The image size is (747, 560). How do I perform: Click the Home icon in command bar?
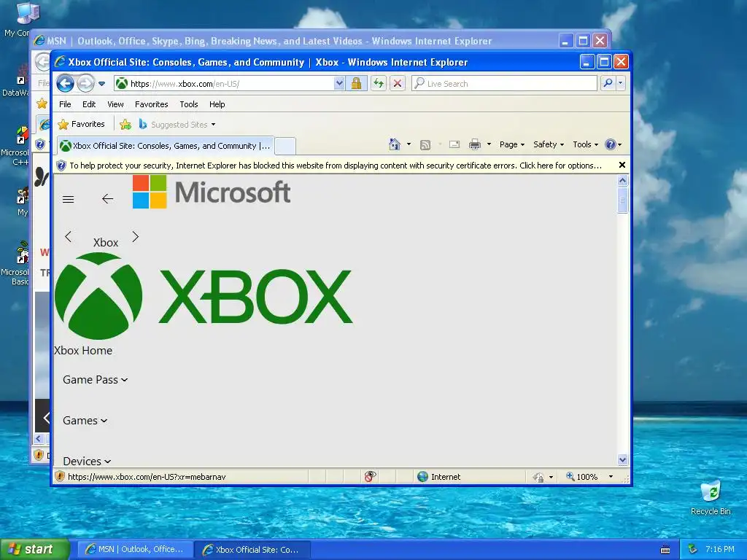(395, 144)
